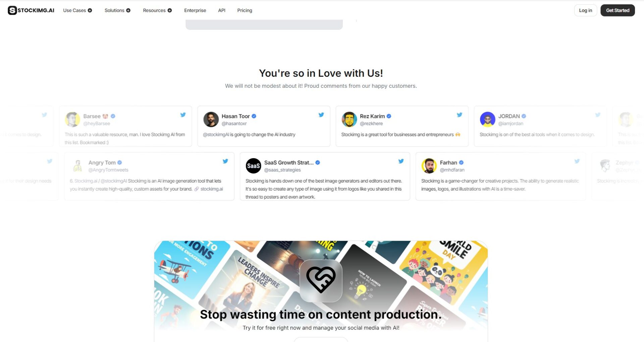Click the Log in button
The height and width of the screenshot is (342, 644).
[x=585, y=10]
